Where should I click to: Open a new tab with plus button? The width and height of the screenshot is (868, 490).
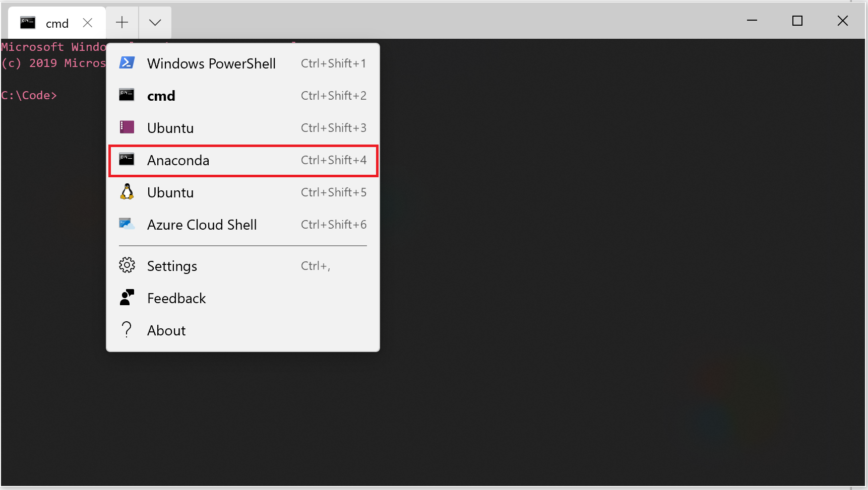click(x=122, y=23)
